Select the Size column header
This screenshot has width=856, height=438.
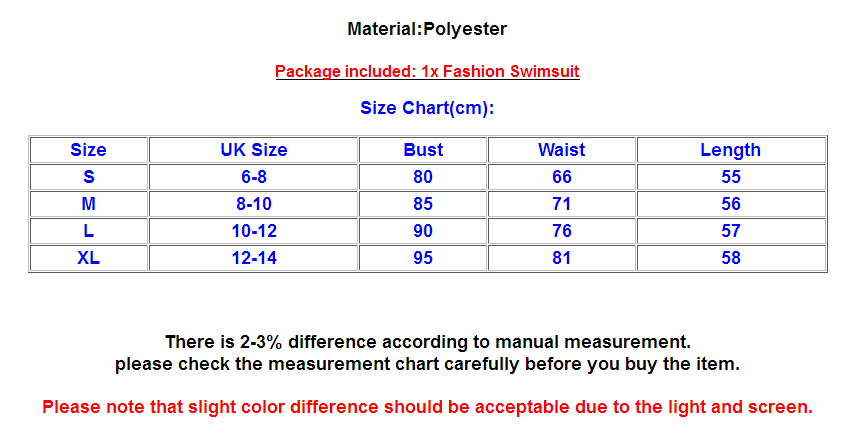tap(88, 150)
